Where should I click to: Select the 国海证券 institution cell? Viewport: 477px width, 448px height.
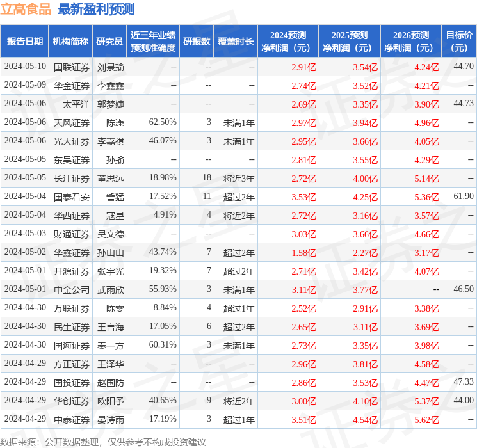[72, 346]
